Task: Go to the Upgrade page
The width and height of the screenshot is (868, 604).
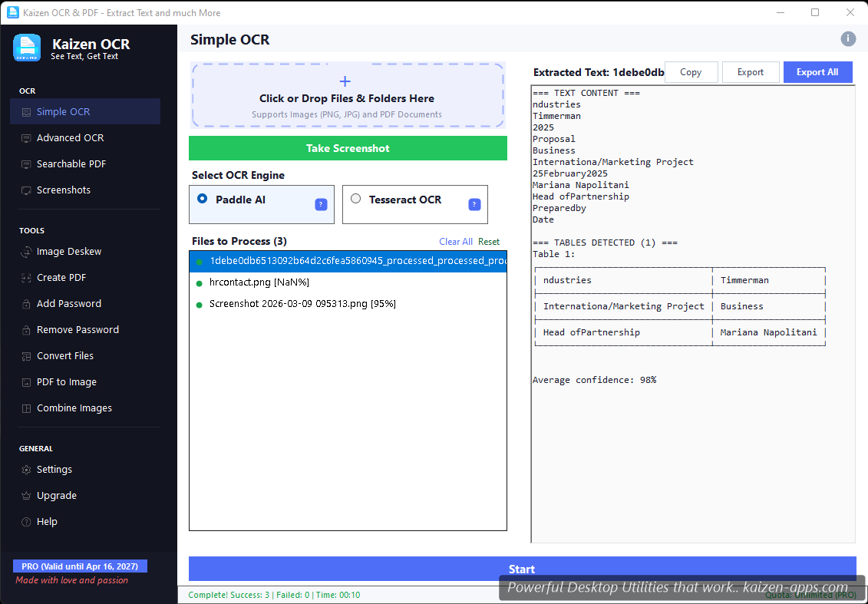Action: (55, 495)
